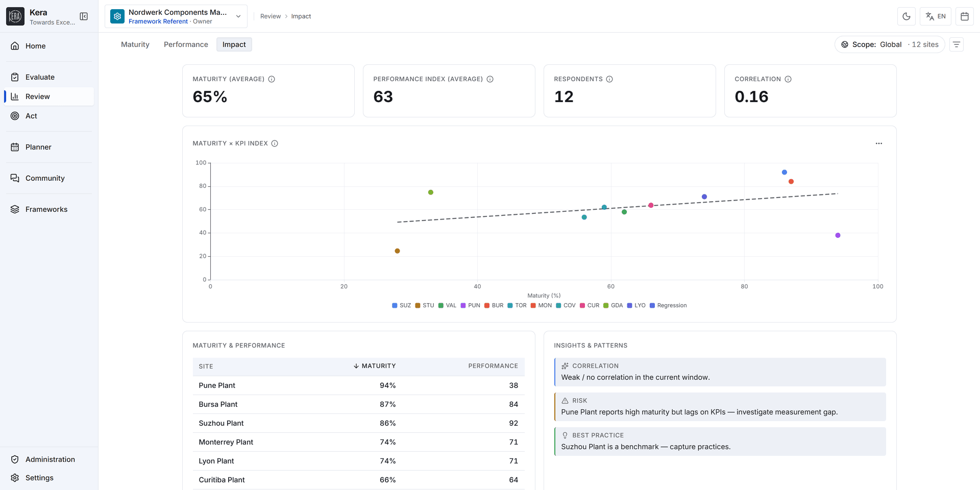The height and width of the screenshot is (490, 980).
Task: Show info for Correlation card
Action: click(x=788, y=79)
